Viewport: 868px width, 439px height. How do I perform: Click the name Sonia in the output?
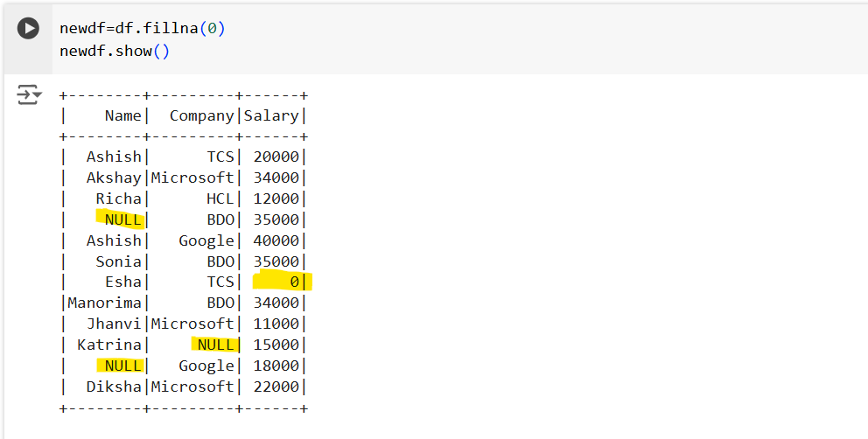(118, 261)
